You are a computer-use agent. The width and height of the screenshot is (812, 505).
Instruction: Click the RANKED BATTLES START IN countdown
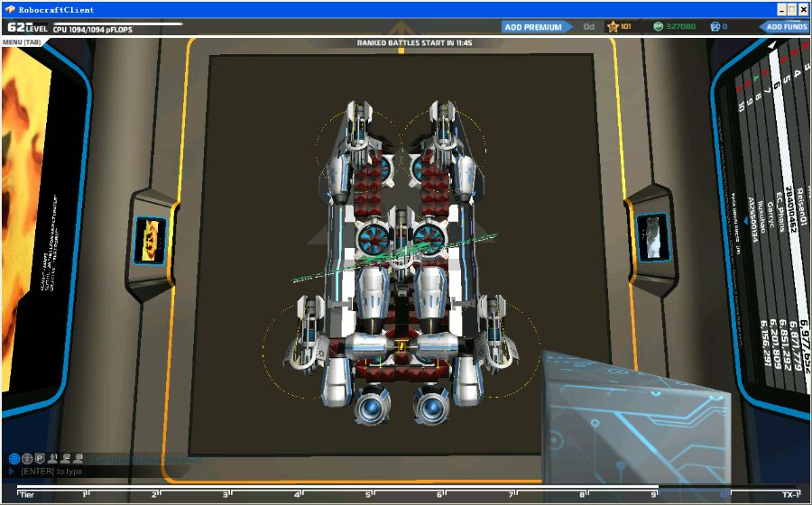click(414, 43)
